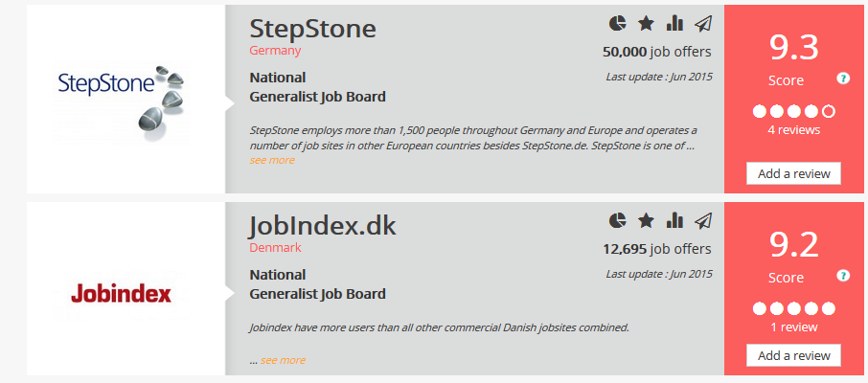Add a review for StepStone
Viewport: 868px width, 383px height.
[793, 173]
